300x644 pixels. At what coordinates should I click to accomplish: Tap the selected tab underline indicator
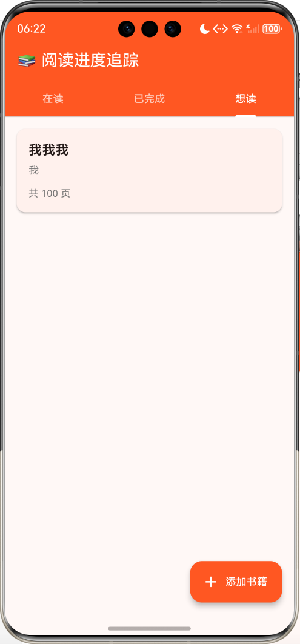coord(245,115)
